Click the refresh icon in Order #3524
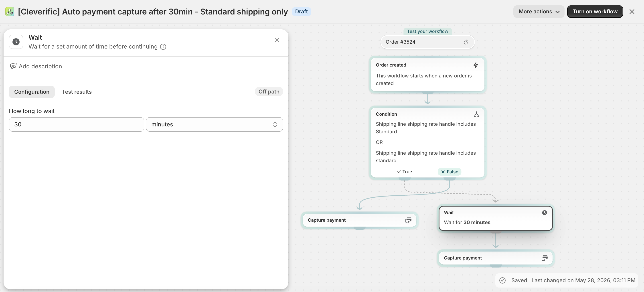The width and height of the screenshot is (644, 292). tap(466, 42)
